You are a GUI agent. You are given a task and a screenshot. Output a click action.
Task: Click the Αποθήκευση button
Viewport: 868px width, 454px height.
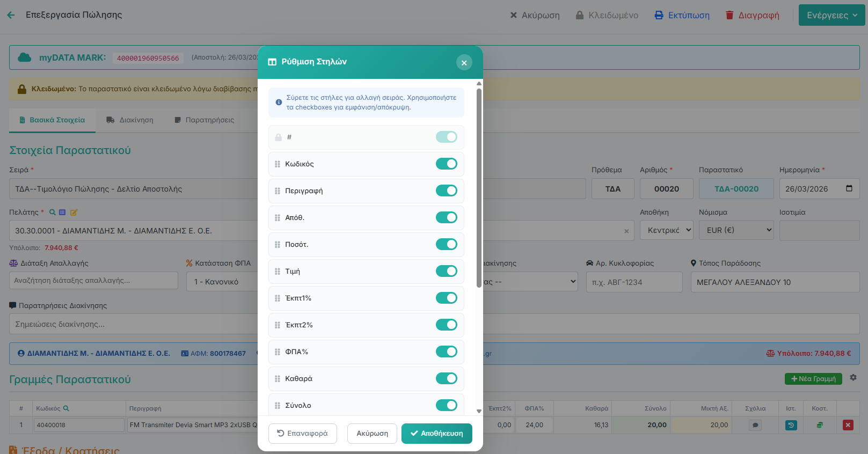click(437, 434)
